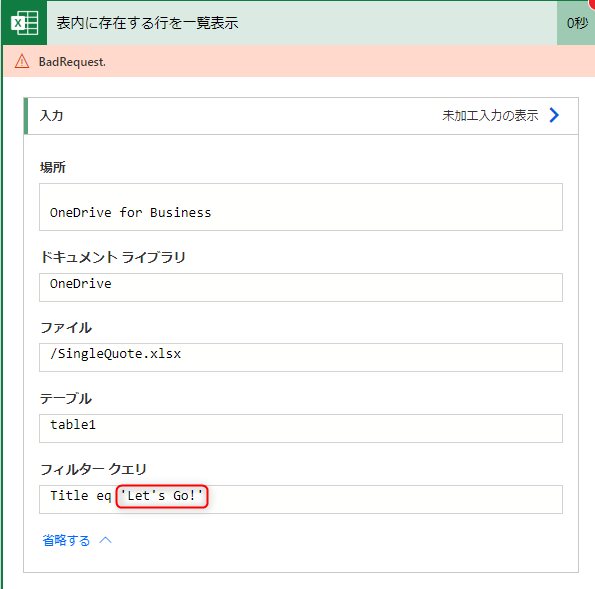Select the ドキュメント ライブラリ field OneDrive

coord(301,287)
